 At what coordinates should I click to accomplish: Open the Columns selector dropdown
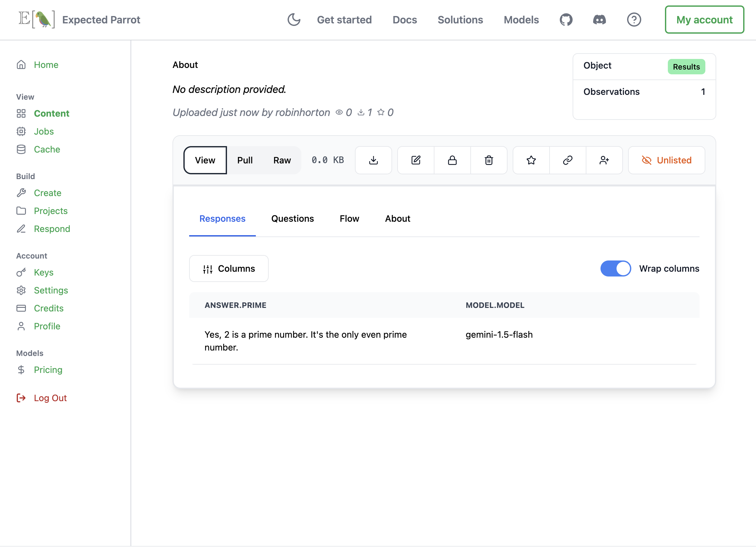coord(229,268)
